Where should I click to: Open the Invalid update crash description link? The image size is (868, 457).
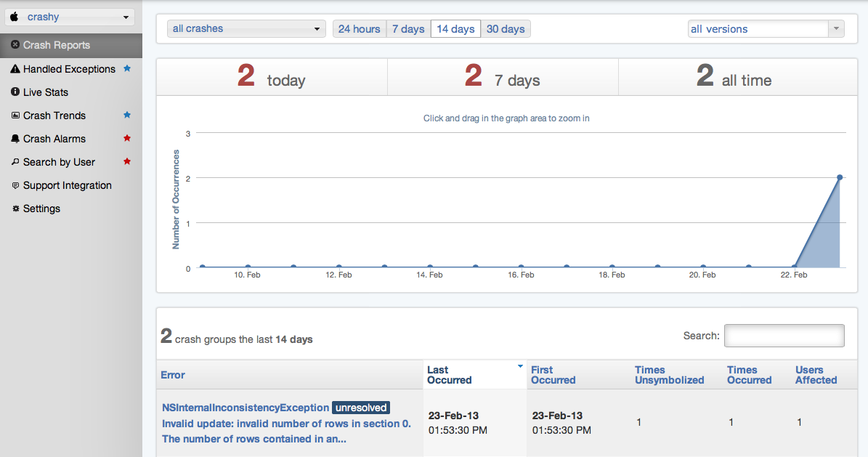286,431
